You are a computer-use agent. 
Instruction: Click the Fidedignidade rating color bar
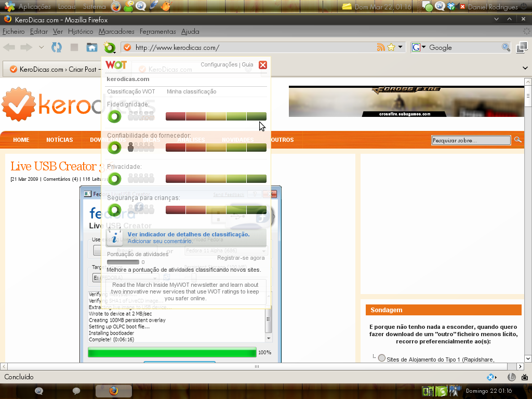[x=216, y=116]
